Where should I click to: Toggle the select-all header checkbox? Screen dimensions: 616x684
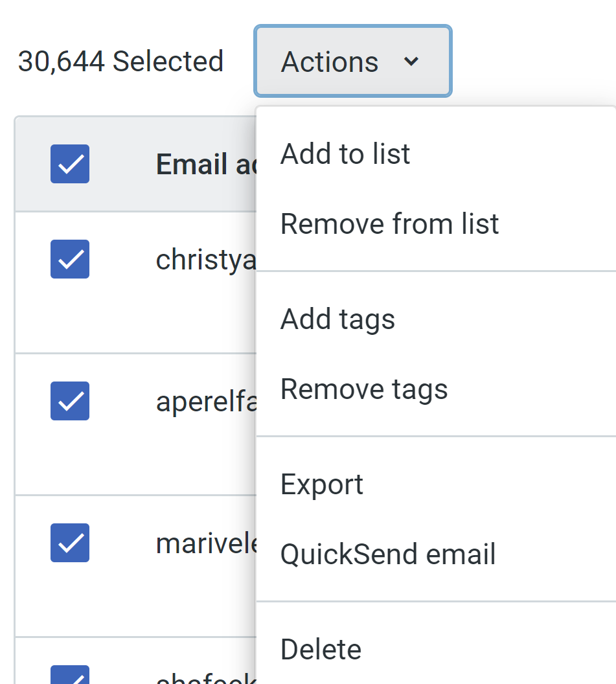point(70,164)
